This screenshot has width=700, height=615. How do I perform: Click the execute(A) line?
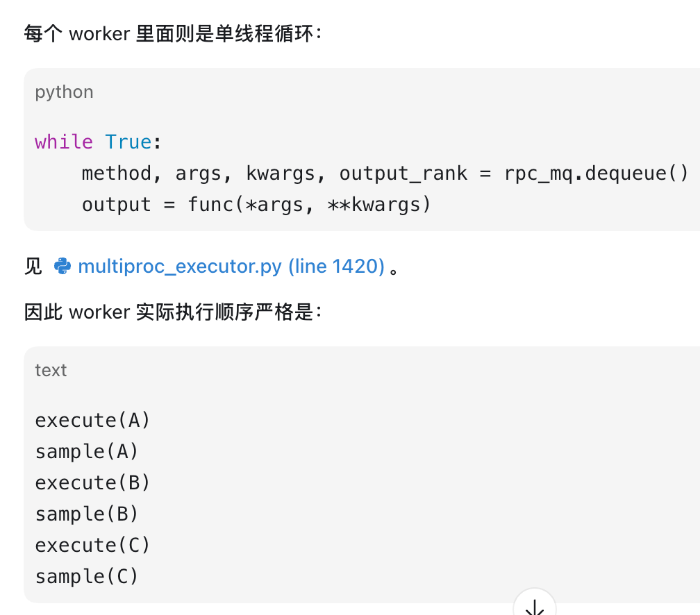(x=92, y=421)
